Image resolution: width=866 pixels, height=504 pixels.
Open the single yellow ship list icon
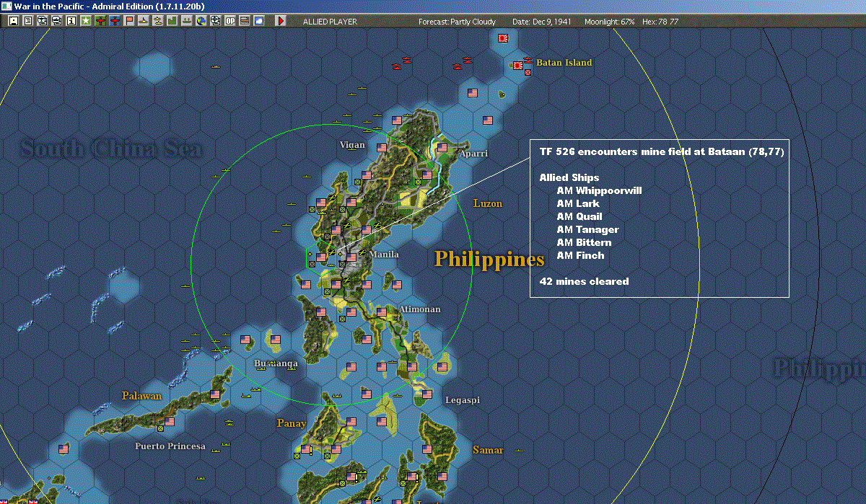point(144,21)
